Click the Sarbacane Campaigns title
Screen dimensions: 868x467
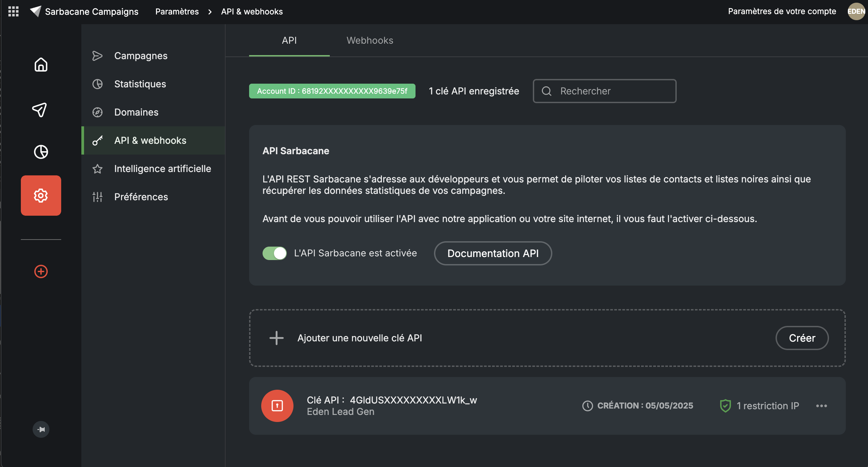pos(92,11)
